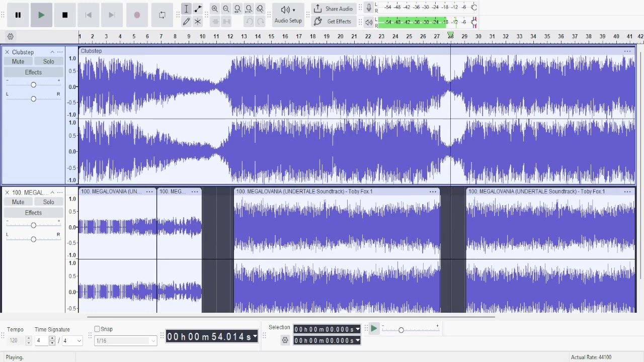Viewport: 644px width, 362px height.
Task: Adjust Clubstep track pan slider
Action: [x=33, y=99]
